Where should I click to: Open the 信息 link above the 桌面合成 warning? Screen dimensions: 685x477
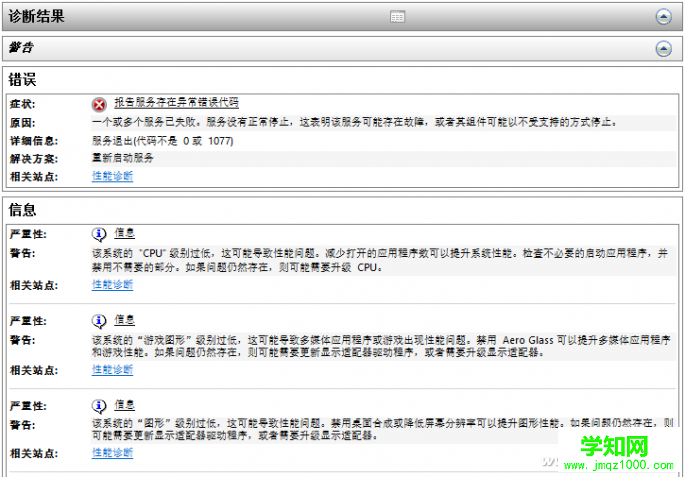coord(124,404)
